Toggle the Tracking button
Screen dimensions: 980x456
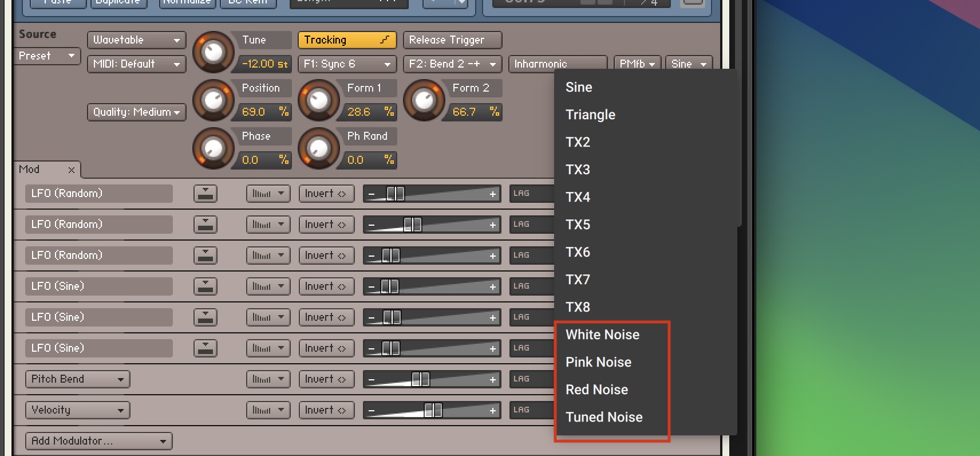347,40
